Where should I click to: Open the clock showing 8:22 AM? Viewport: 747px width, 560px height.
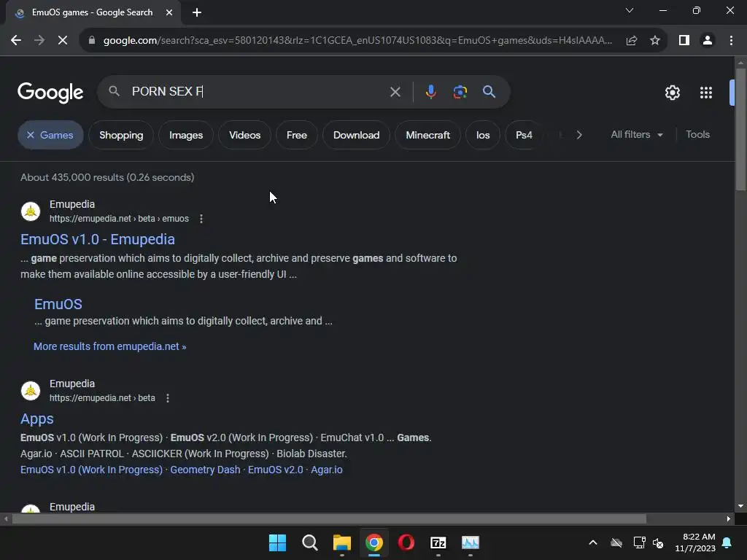pyautogui.click(x=695, y=542)
